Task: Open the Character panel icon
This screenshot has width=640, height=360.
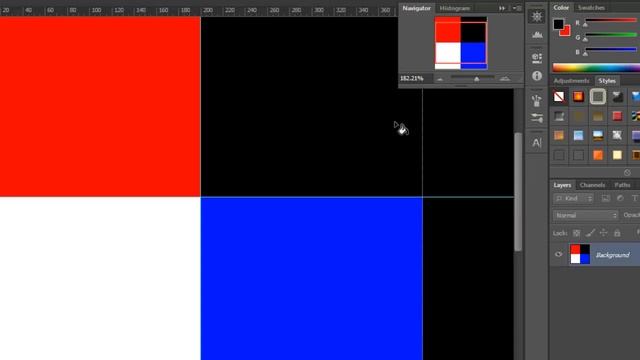Action: pyautogui.click(x=537, y=143)
